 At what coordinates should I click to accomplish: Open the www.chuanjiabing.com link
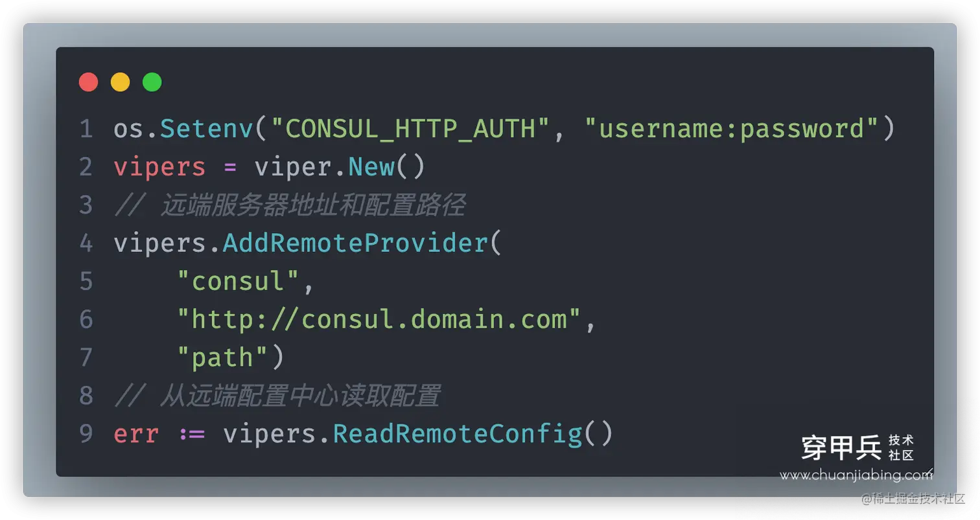point(856,475)
